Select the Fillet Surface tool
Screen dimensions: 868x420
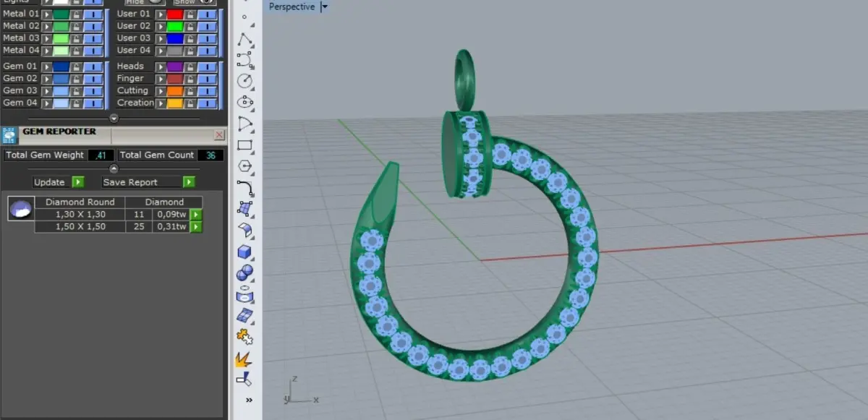coord(244,230)
